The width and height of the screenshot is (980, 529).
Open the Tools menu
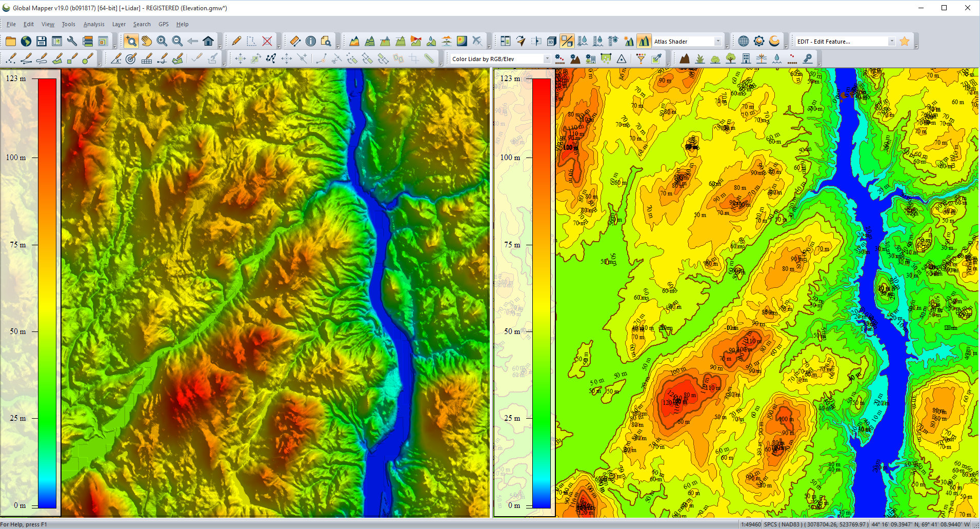(69, 24)
